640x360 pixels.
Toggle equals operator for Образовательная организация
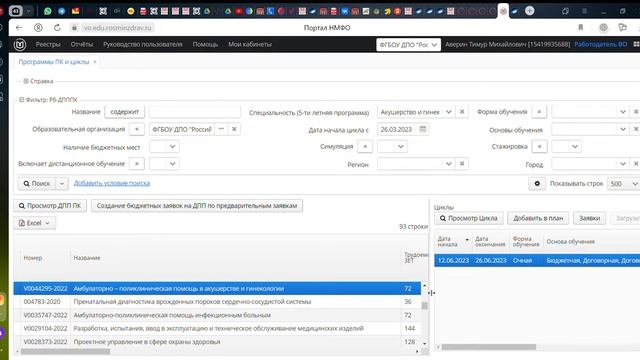pos(137,129)
